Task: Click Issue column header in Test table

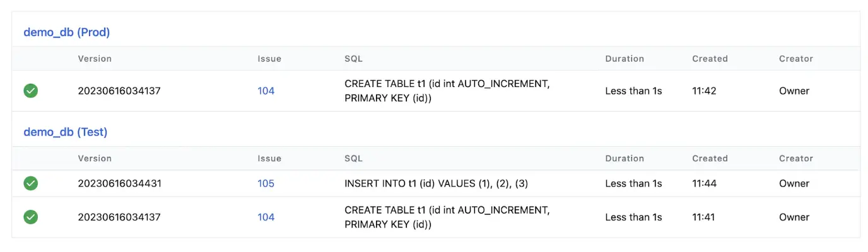Action: pos(269,159)
